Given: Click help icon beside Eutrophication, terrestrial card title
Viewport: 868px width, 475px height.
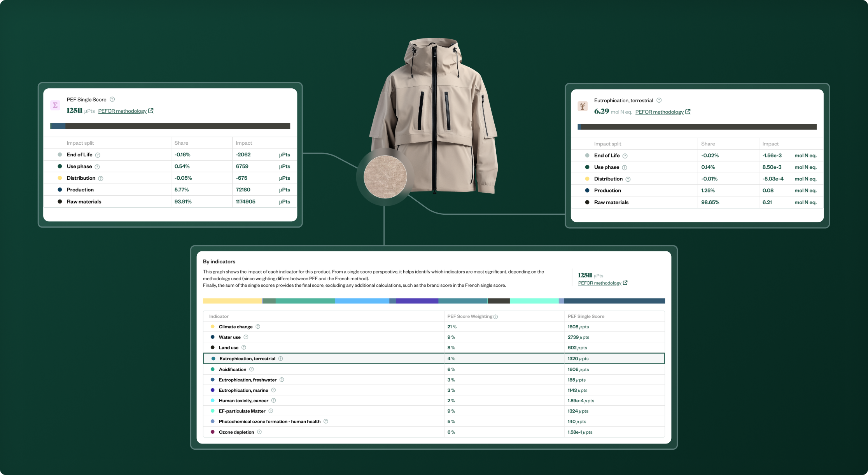Looking at the screenshot, I should coord(659,100).
